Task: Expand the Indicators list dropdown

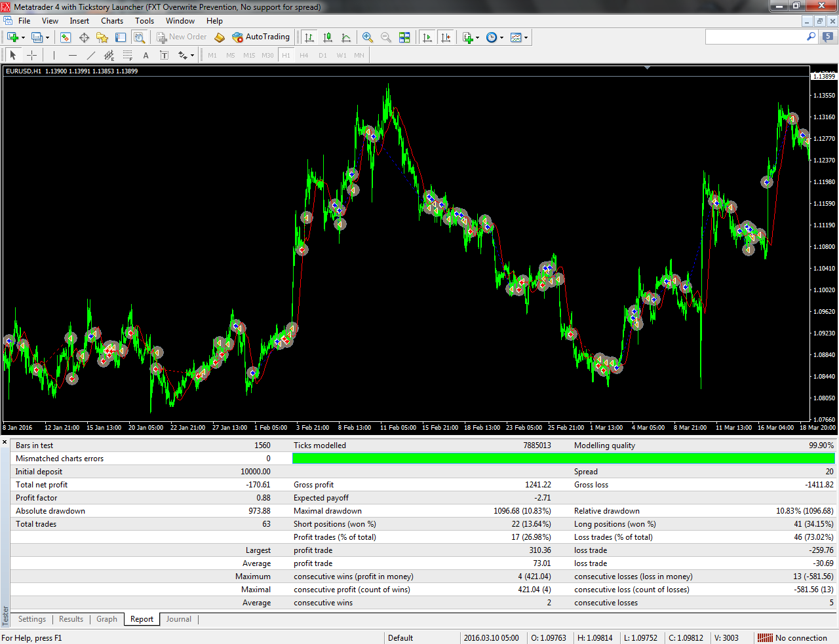Action: pyautogui.click(x=477, y=37)
